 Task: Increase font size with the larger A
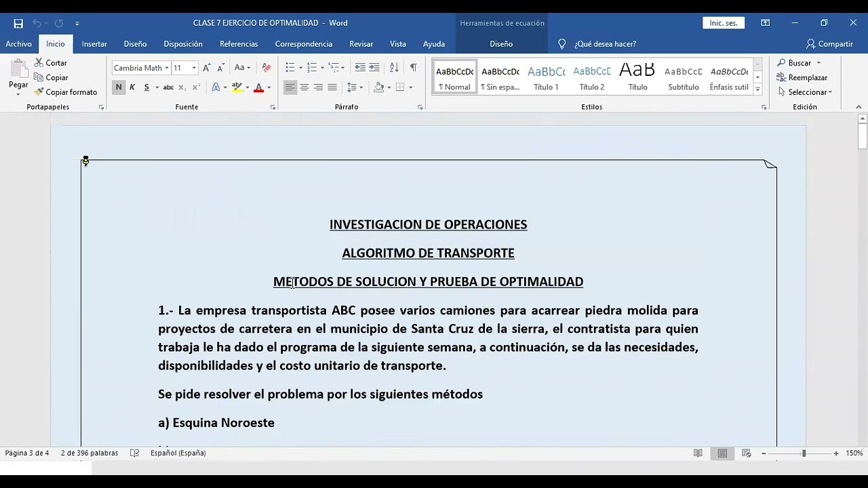207,68
